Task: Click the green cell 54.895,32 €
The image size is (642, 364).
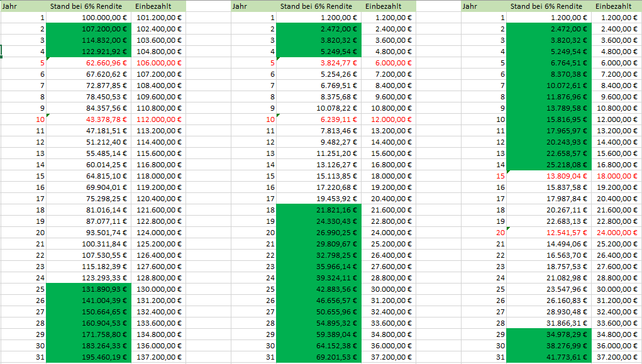Action: [x=319, y=323]
